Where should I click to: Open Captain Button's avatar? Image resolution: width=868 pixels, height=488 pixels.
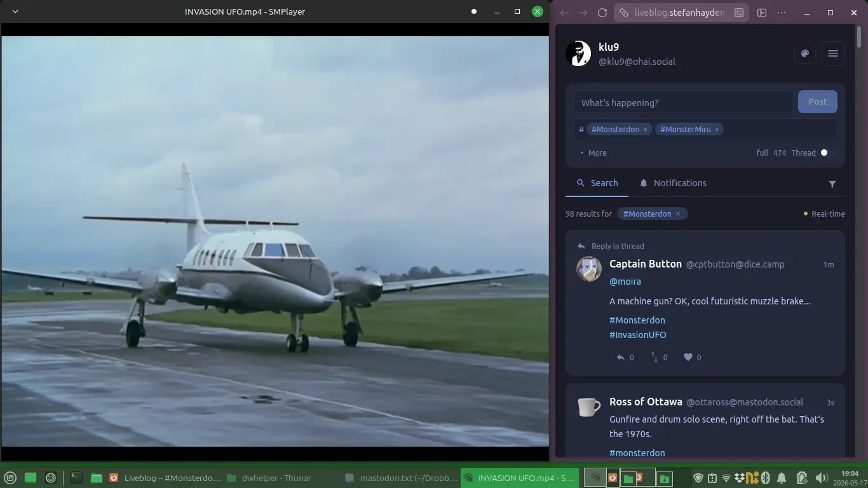(589, 269)
